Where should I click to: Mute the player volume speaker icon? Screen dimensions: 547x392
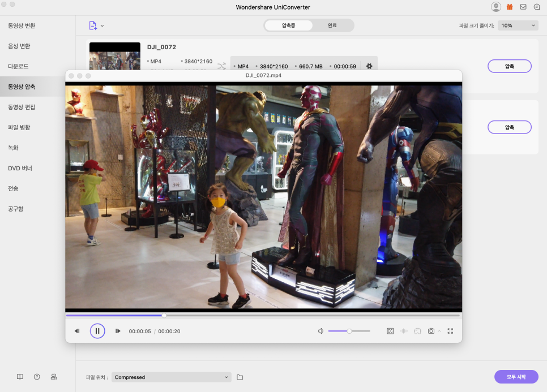(320, 331)
